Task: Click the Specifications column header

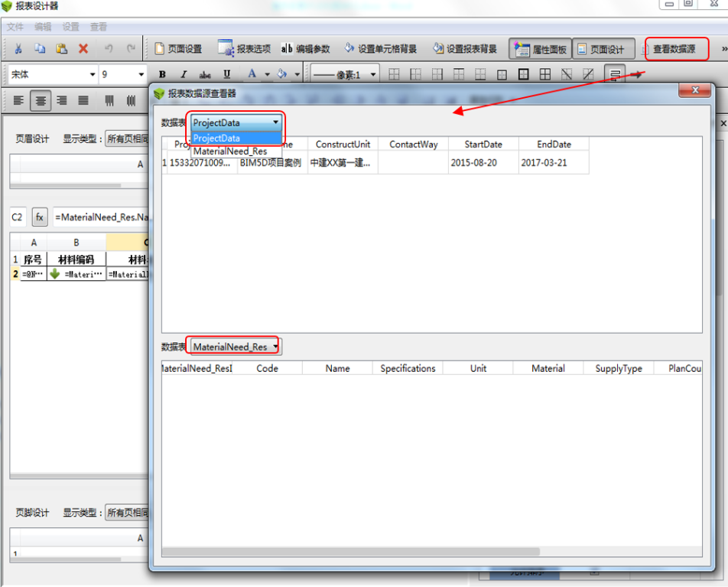Action: (408, 369)
